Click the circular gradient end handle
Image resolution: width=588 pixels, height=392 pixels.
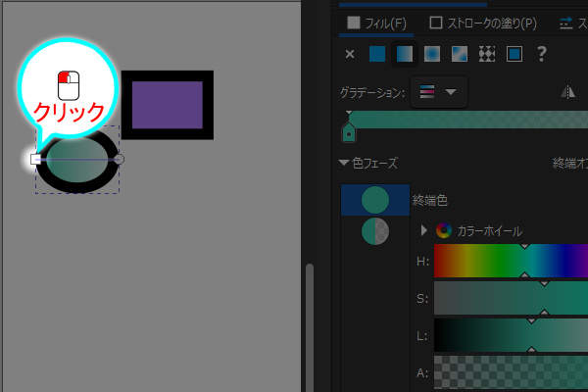pos(119,159)
